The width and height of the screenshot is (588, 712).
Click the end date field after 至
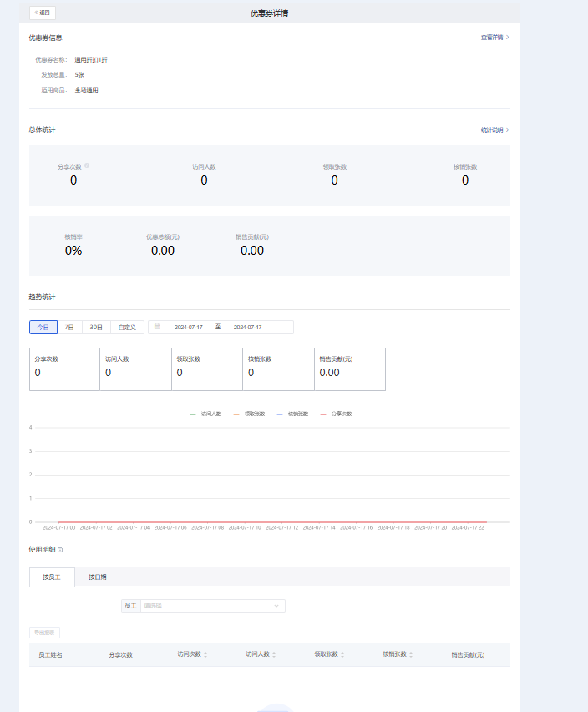(248, 327)
